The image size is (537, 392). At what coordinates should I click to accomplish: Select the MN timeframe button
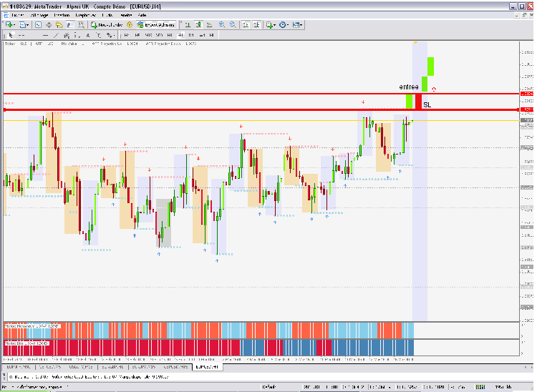(212, 35)
